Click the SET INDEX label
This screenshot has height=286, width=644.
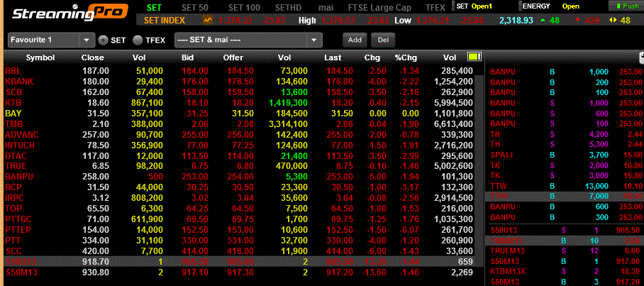pyautogui.click(x=165, y=20)
